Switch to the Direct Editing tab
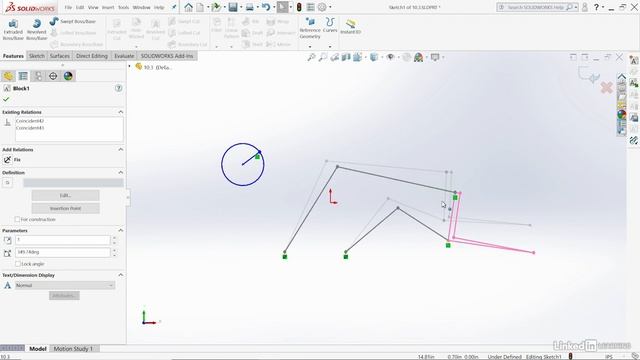This screenshot has height=360, width=640. pos(92,56)
